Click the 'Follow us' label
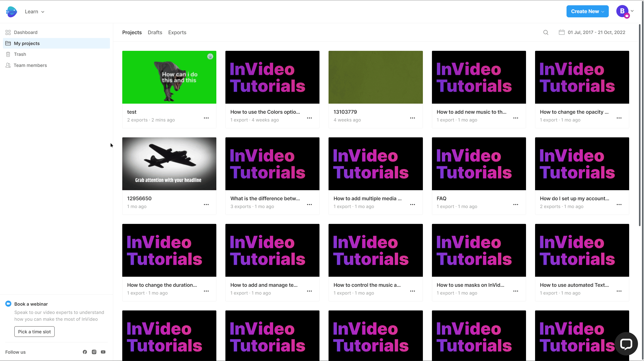This screenshot has width=644, height=361. coord(16,352)
